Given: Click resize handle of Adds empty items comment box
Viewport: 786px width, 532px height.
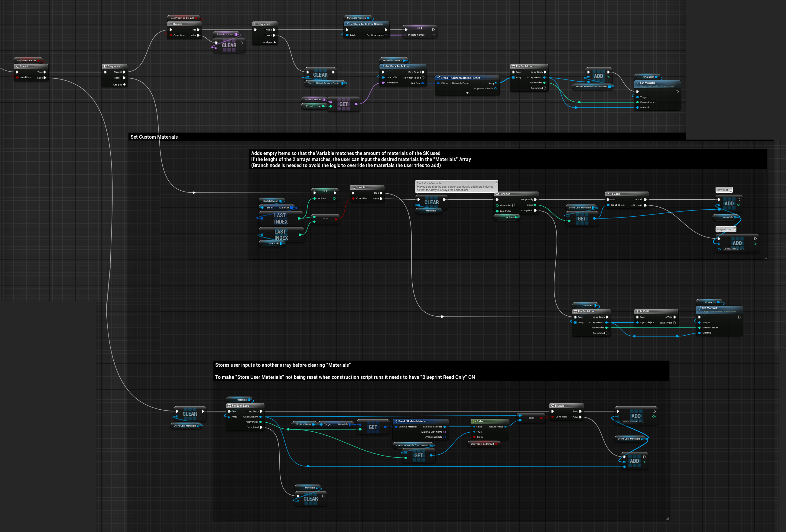Looking at the screenshot, I should pos(766,258).
